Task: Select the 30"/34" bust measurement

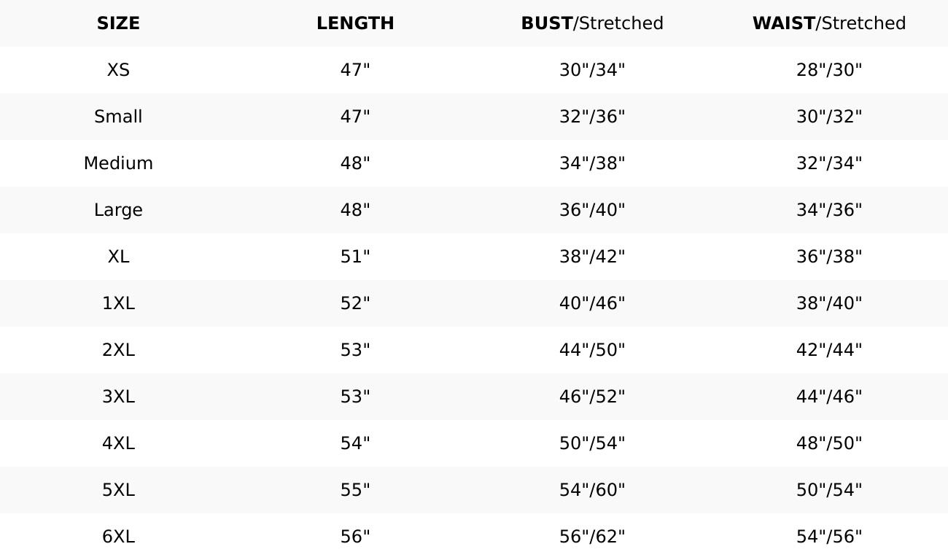Action: (x=592, y=70)
